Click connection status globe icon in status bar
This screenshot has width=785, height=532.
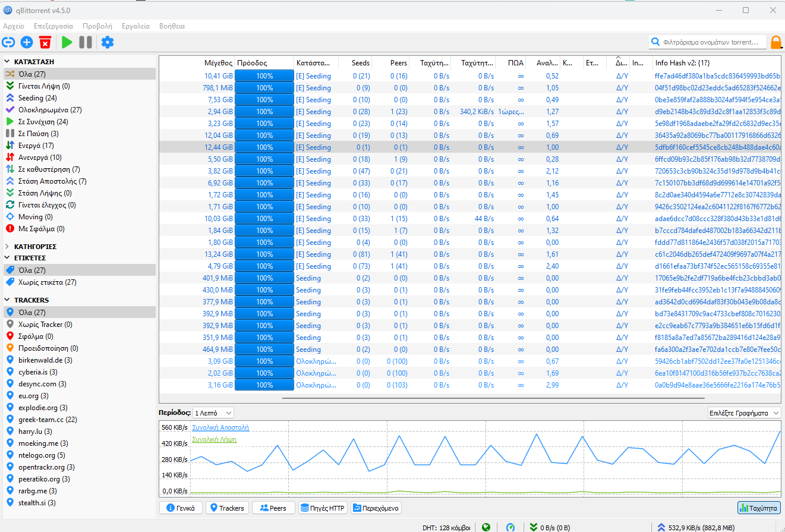[486, 527]
